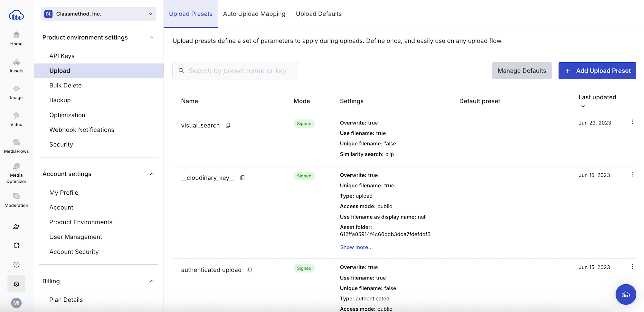Switch to Upload Presets tab

(x=191, y=14)
